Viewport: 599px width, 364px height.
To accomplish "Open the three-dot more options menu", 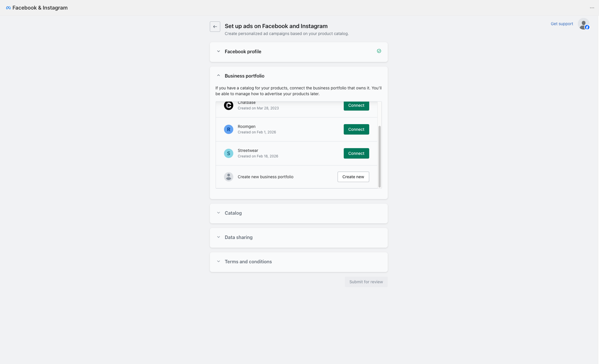I will click(592, 8).
